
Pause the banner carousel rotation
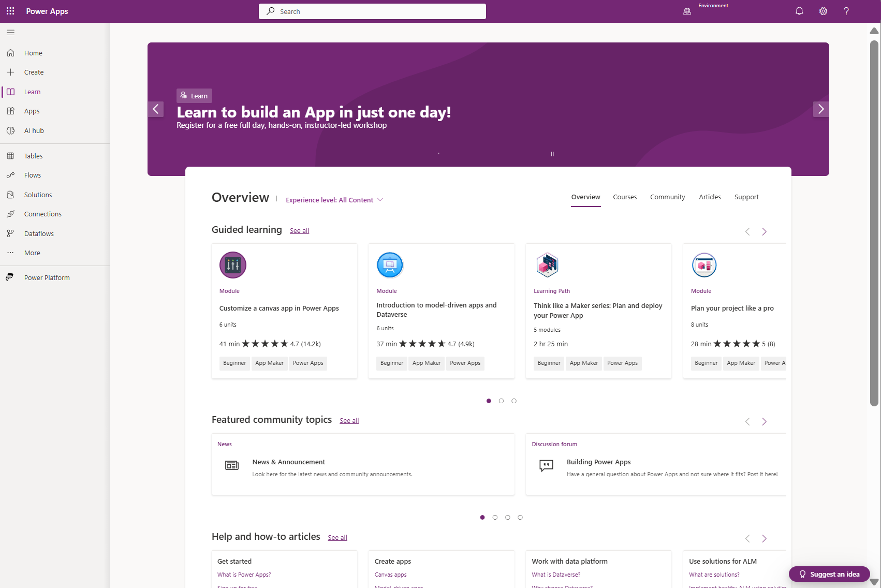552,154
